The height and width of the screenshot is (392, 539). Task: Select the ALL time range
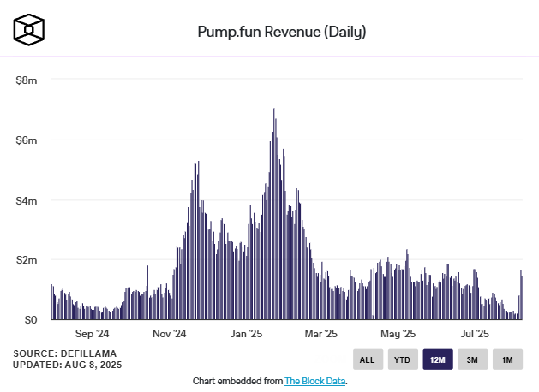pos(368,359)
